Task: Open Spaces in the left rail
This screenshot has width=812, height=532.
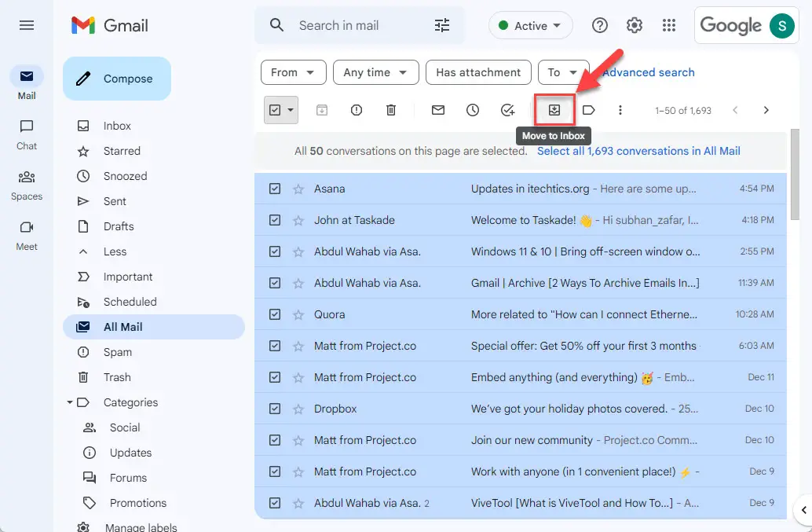Action: [x=27, y=185]
